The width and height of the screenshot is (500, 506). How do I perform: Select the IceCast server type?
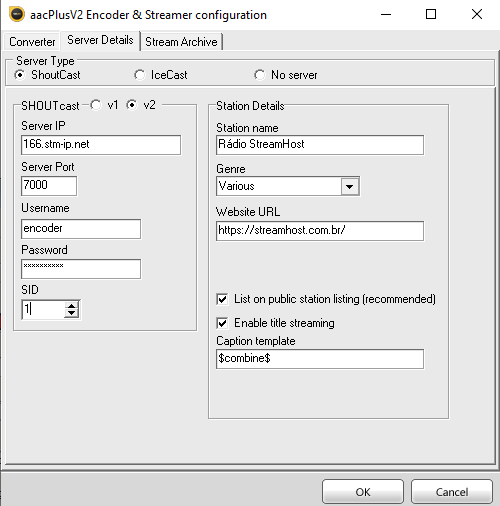coord(139,75)
